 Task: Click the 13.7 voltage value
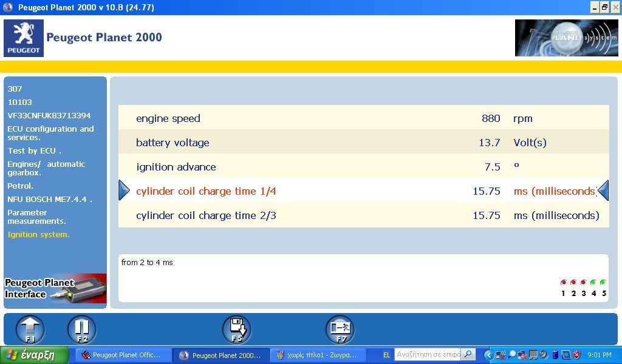tap(490, 143)
